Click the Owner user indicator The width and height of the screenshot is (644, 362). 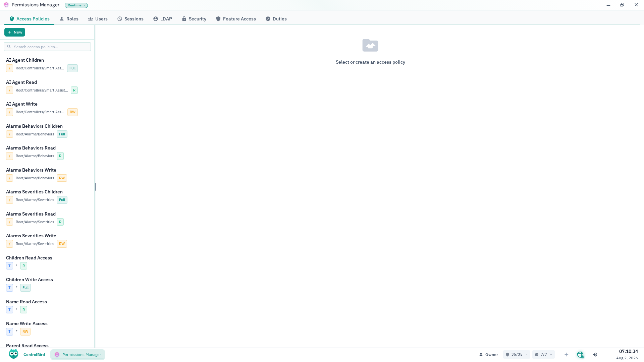(488, 355)
